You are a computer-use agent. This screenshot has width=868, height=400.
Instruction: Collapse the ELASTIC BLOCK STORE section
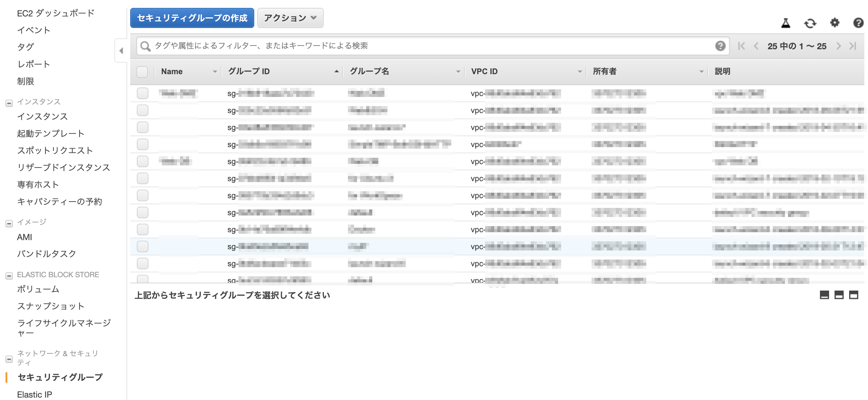point(9,276)
